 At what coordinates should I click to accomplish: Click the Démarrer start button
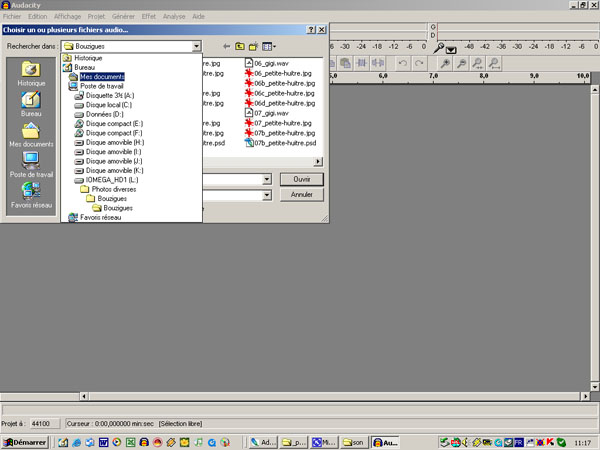tap(25, 442)
